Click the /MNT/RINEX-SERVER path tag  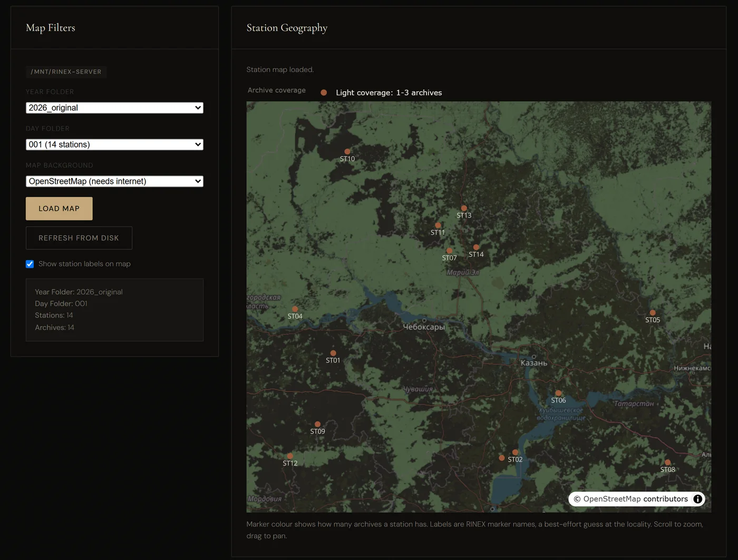(66, 72)
